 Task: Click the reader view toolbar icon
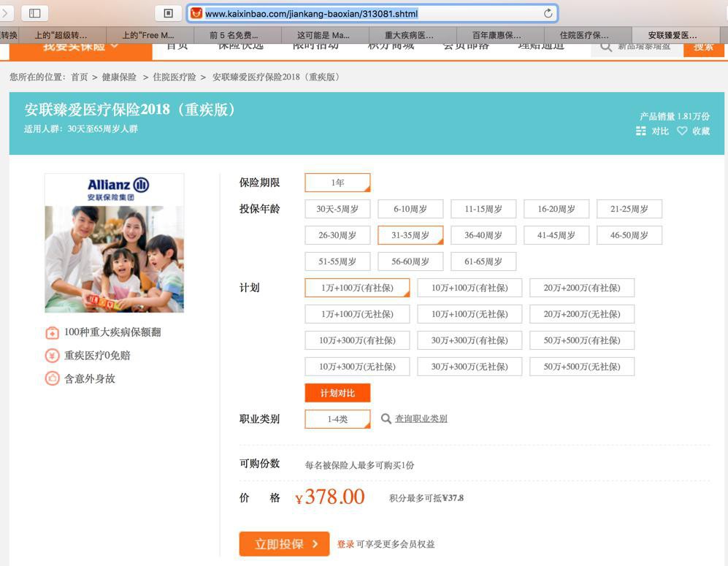pyautogui.click(x=169, y=13)
